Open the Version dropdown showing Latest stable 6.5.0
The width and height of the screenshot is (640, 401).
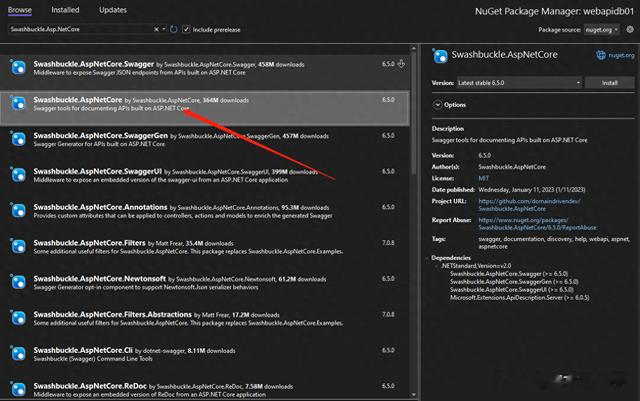pos(519,83)
